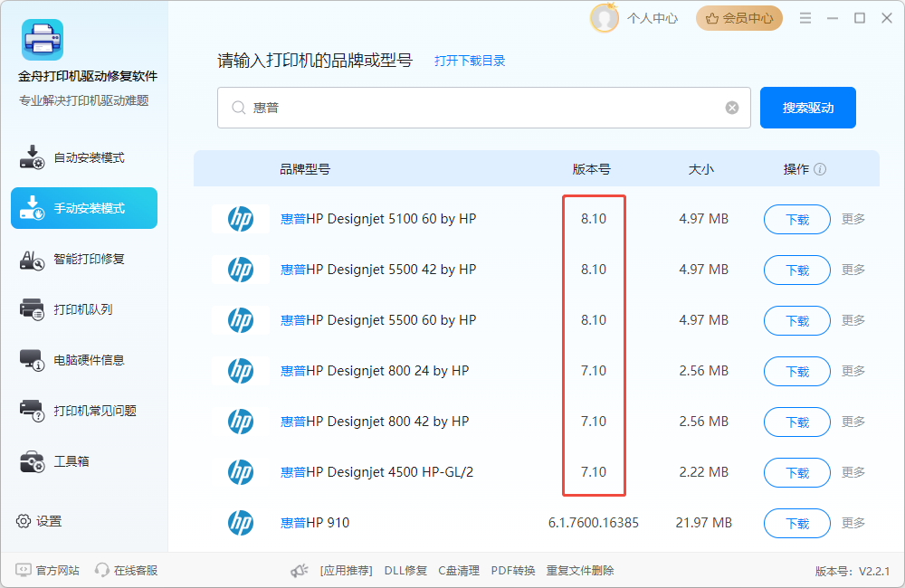Open 会员中心 button

[x=738, y=18]
